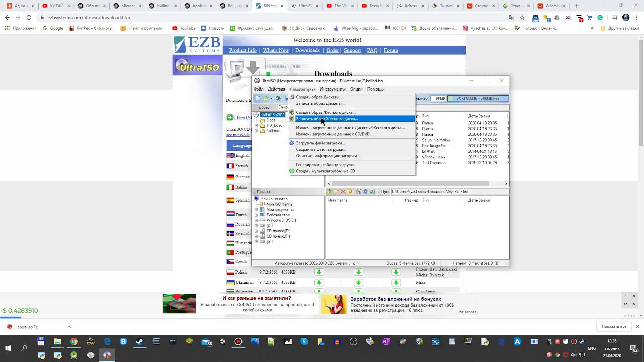644x362 pixels.
Task: Expand CD привод(E:) node
Action: click(x=256, y=231)
